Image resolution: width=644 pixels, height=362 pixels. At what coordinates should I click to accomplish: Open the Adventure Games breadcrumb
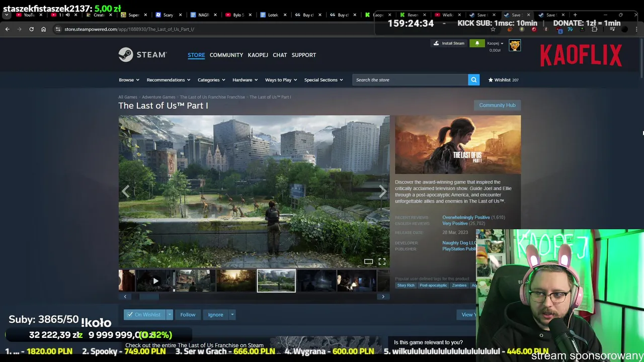(x=158, y=97)
